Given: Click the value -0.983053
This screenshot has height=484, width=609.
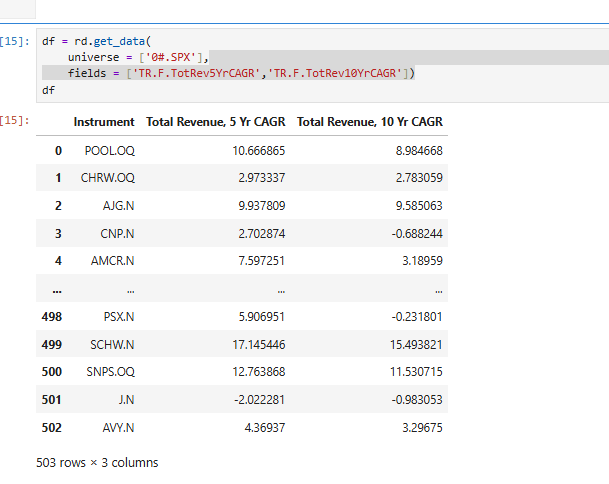Looking at the screenshot, I should [x=417, y=400].
